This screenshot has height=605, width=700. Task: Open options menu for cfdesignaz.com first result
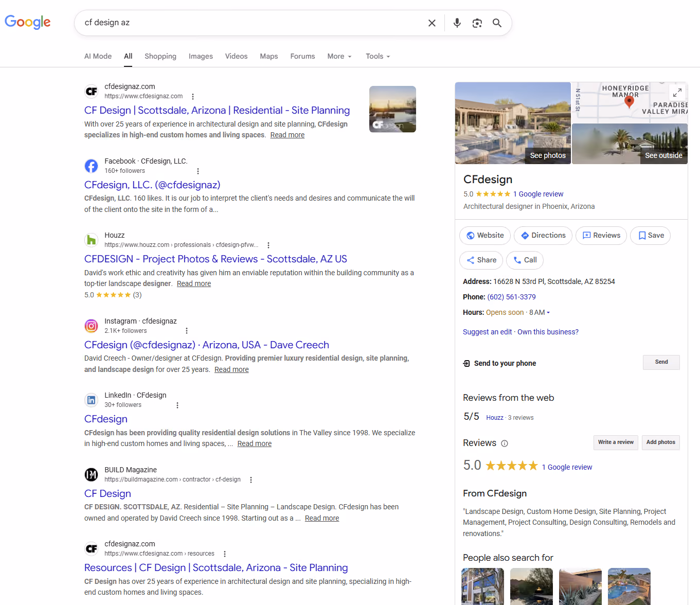(193, 97)
